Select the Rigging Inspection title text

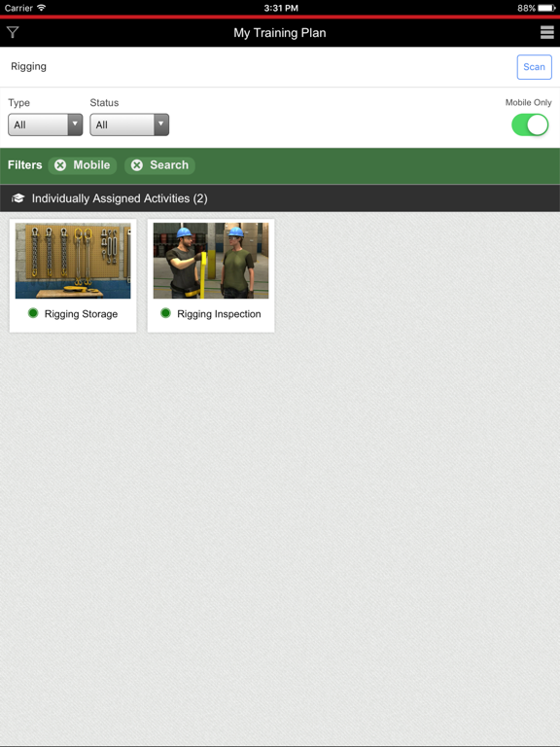tap(219, 314)
